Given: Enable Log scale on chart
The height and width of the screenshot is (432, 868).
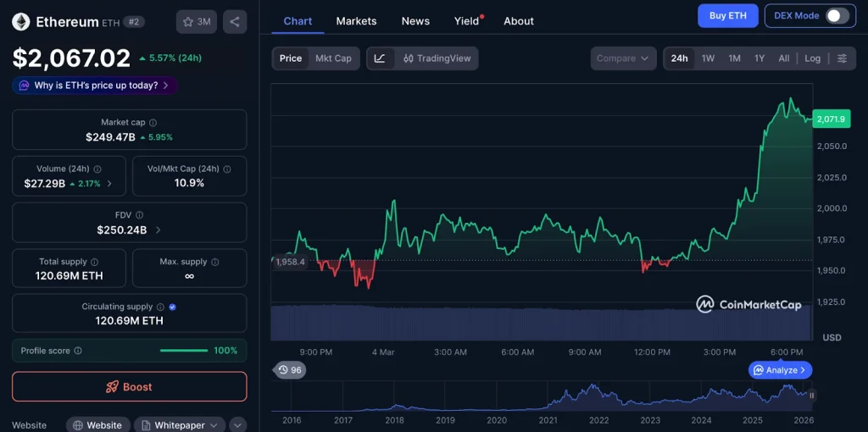Looking at the screenshot, I should pyautogui.click(x=813, y=58).
